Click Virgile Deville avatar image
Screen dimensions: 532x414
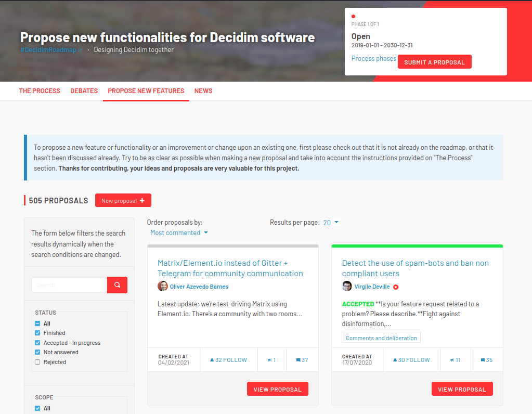click(x=347, y=286)
